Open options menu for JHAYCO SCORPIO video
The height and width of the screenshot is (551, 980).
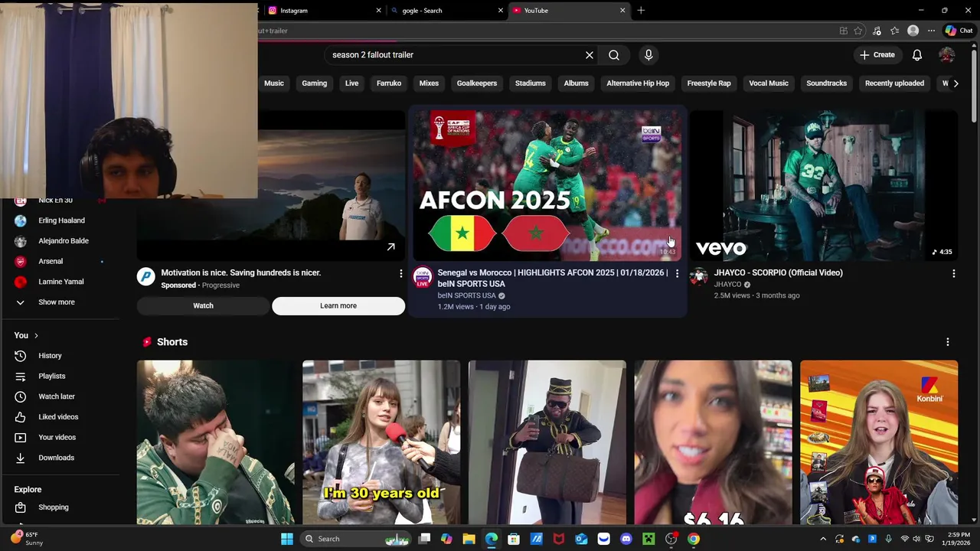tap(953, 273)
